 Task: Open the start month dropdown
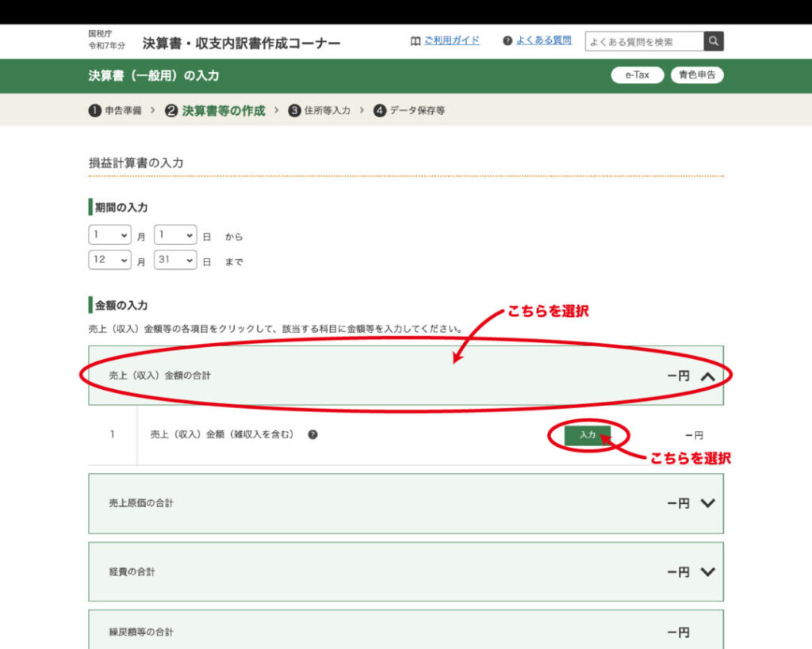[109, 235]
